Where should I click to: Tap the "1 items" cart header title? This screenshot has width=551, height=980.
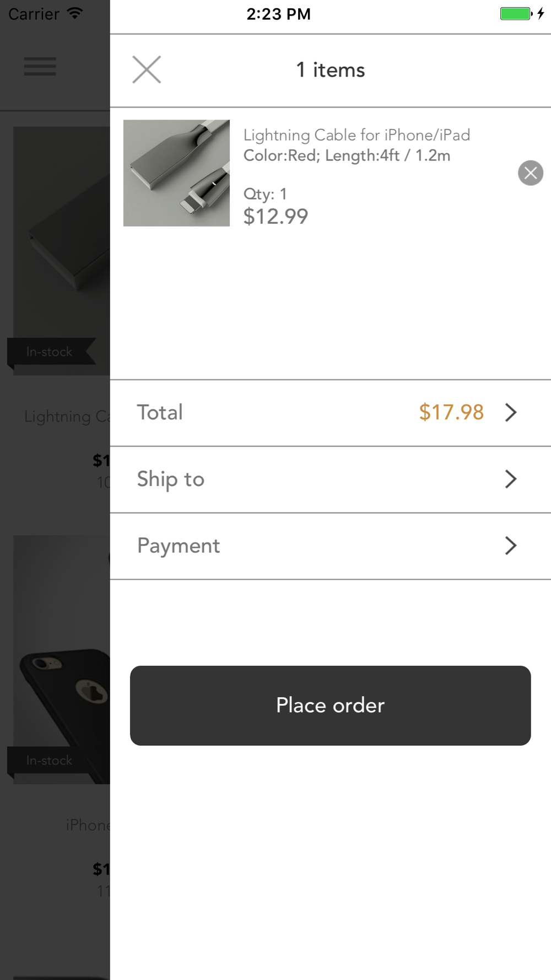pos(331,70)
